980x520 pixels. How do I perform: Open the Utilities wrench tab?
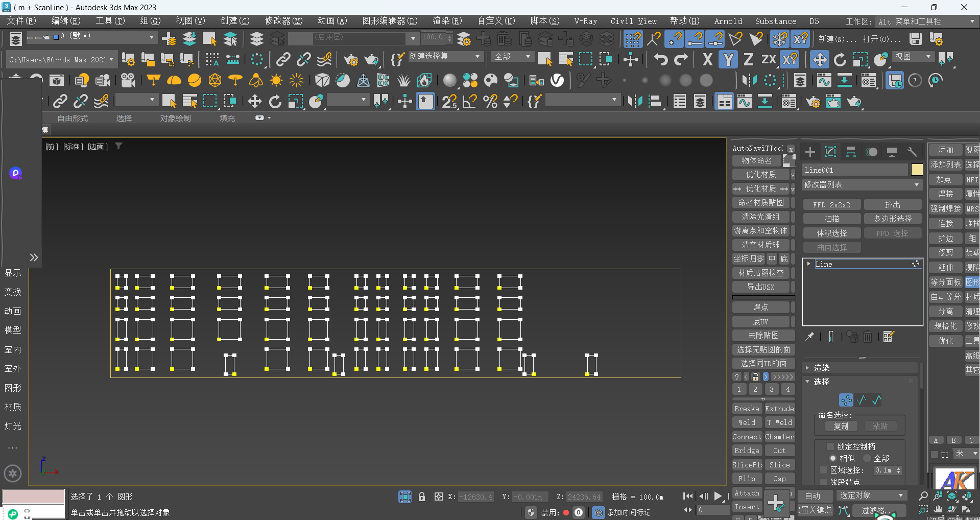912,152
